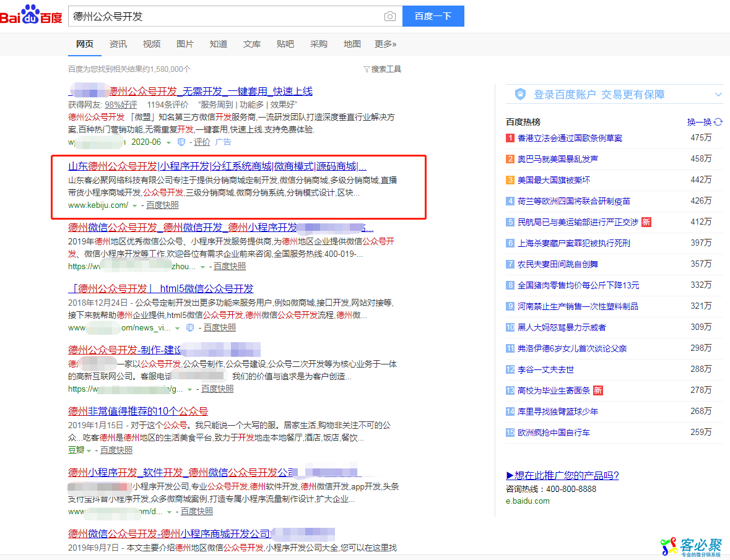Open the 更多» category menu
The height and width of the screenshot is (560, 730).
coord(385,44)
